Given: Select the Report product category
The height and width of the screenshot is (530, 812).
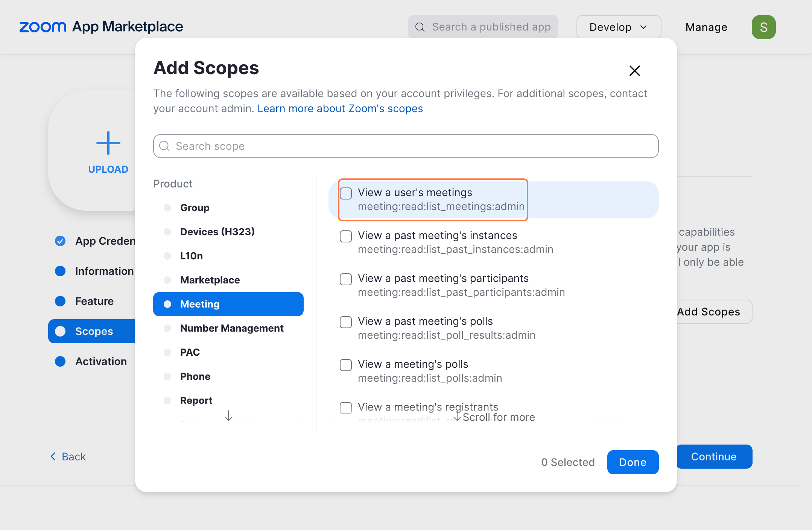Looking at the screenshot, I should tap(228, 401).
